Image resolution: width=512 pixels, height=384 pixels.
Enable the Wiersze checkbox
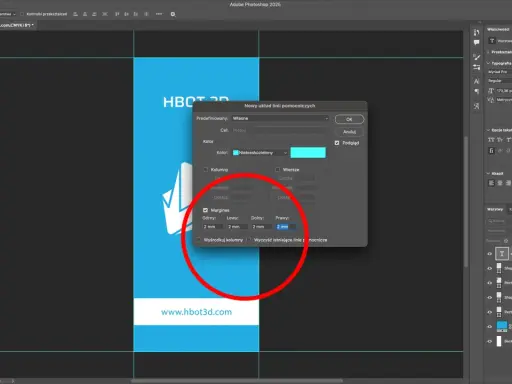pos(278,170)
